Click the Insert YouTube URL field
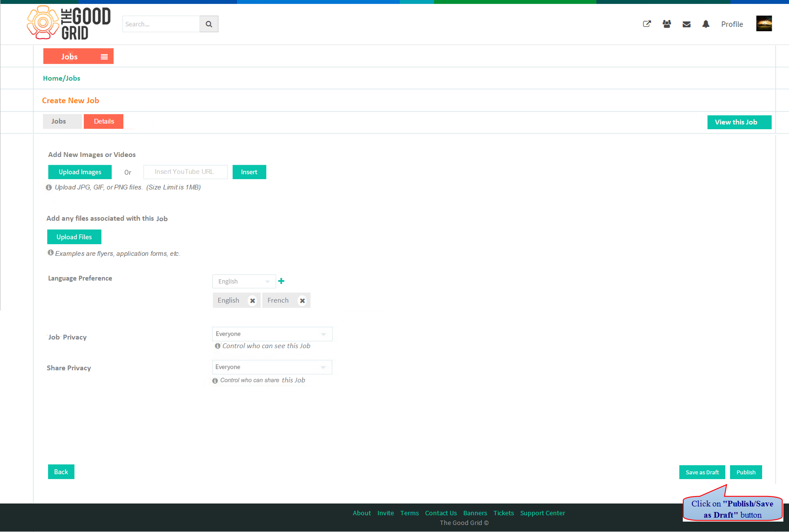 click(185, 172)
